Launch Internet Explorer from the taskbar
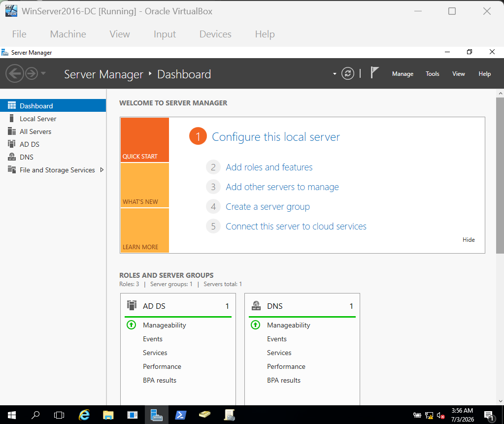The width and height of the screenshot is (504, 424). click(x=84, y=415)
